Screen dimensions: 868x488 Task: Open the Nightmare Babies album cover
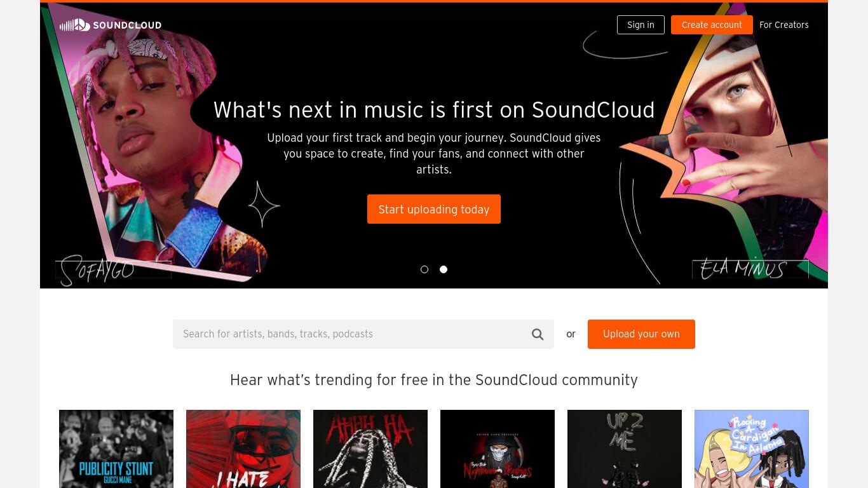tap(498, 449)
